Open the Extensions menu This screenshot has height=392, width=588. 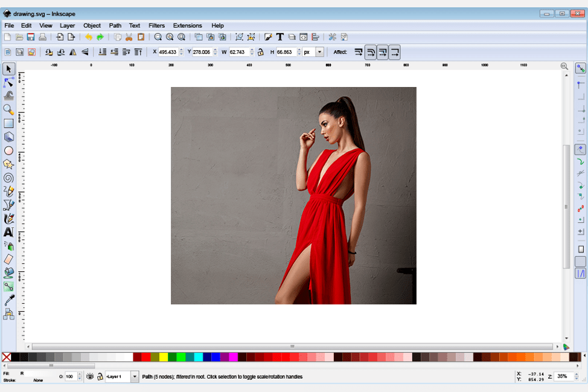tap(188, 25)
